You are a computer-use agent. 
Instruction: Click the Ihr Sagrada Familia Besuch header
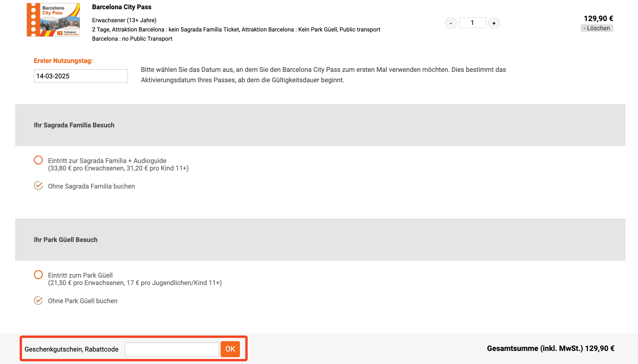74,125
